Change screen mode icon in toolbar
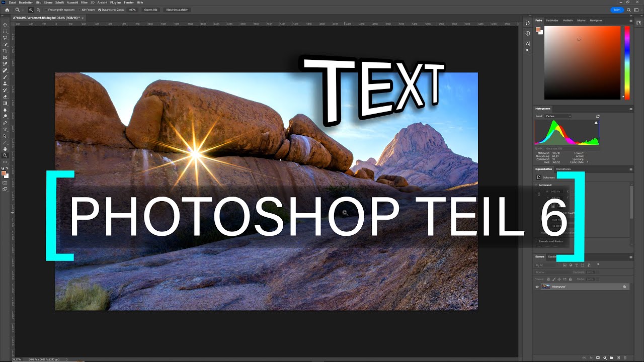 [5, 189]
